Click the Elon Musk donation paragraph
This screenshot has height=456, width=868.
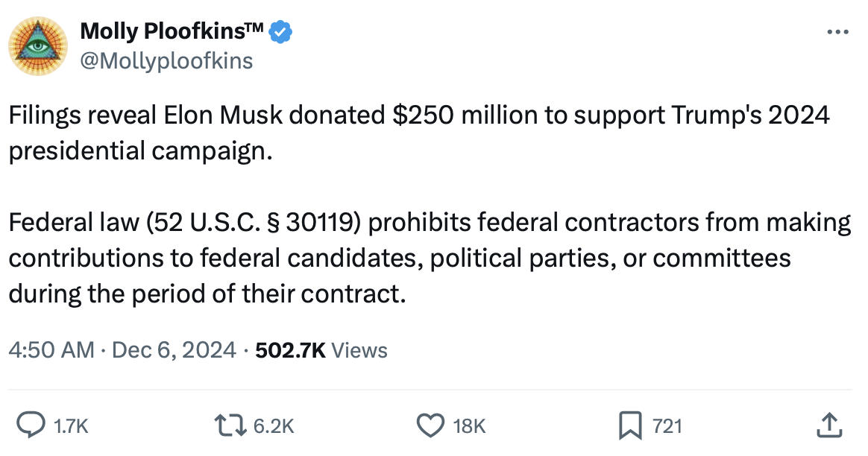coord(418,133)
